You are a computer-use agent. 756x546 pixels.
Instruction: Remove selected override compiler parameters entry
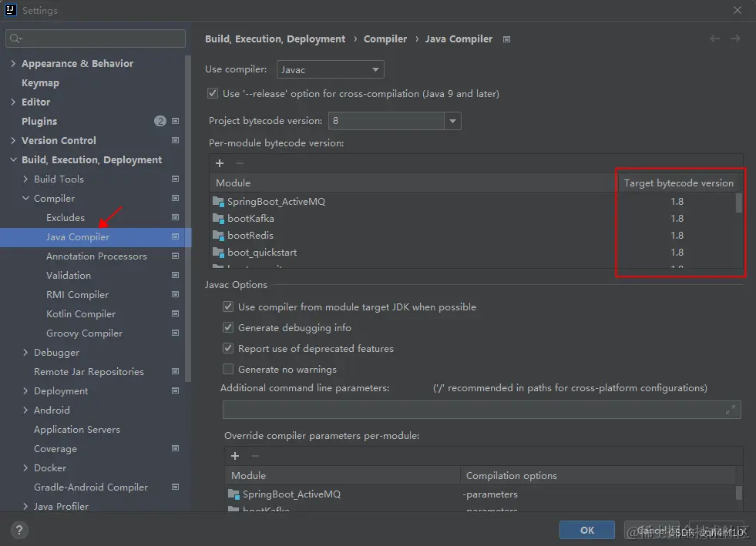tap(255, 456)
